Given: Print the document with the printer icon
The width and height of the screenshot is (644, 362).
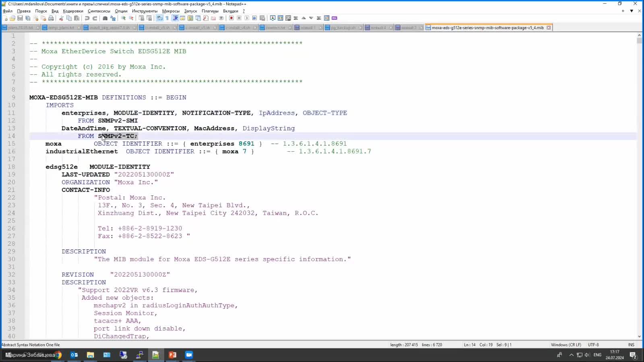Looking at the screenshot, I should (51, 18).
